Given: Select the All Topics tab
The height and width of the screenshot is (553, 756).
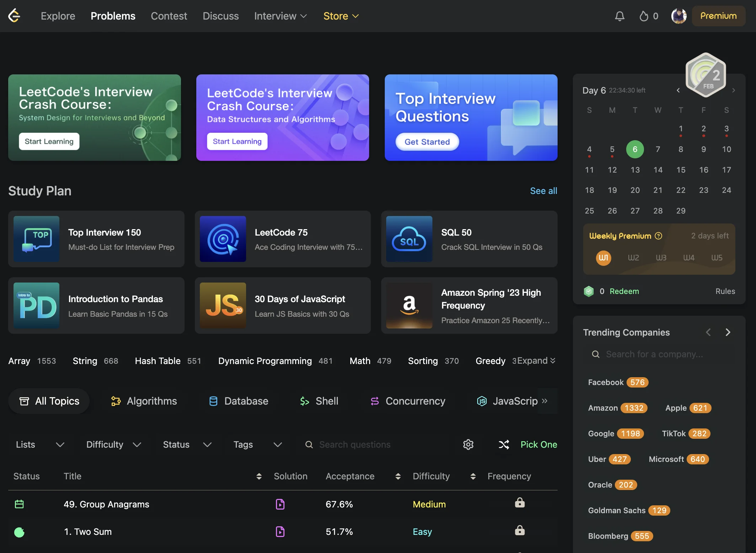Looking at the screenshot, I should pos(49,401).
